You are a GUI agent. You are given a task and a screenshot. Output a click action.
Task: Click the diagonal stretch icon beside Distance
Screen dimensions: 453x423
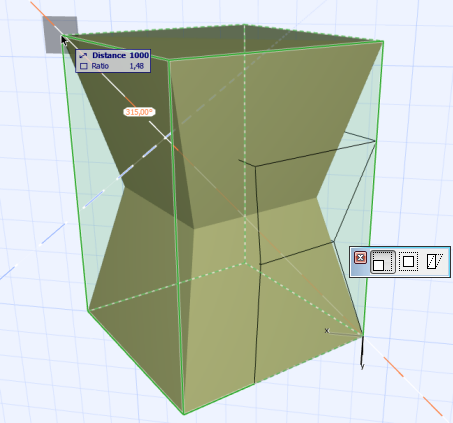click(83, 55)
